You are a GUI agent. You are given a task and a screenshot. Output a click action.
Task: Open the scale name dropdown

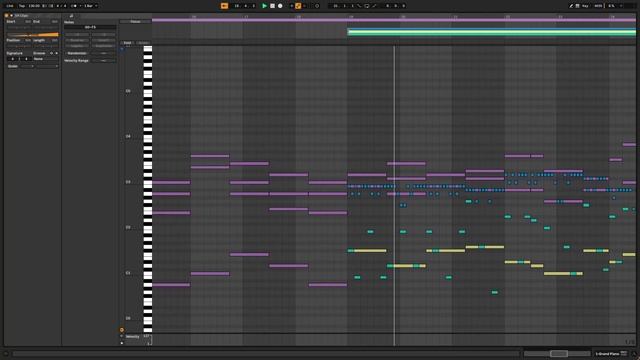click(x=47, y=66)
